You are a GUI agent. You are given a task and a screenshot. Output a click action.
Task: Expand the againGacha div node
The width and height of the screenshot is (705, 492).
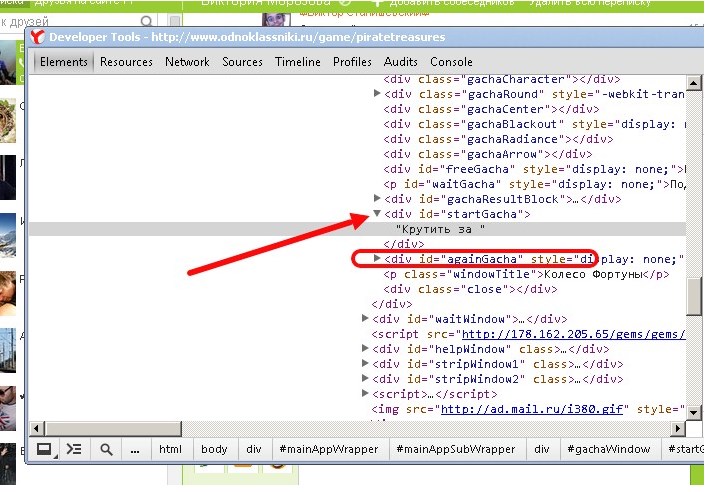click(x=377, y=258)
